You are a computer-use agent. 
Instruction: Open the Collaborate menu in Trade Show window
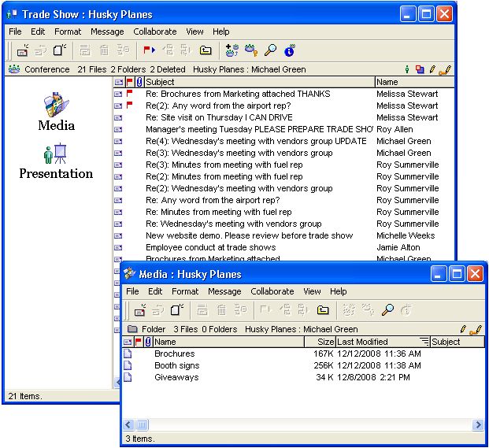(154, 31)
